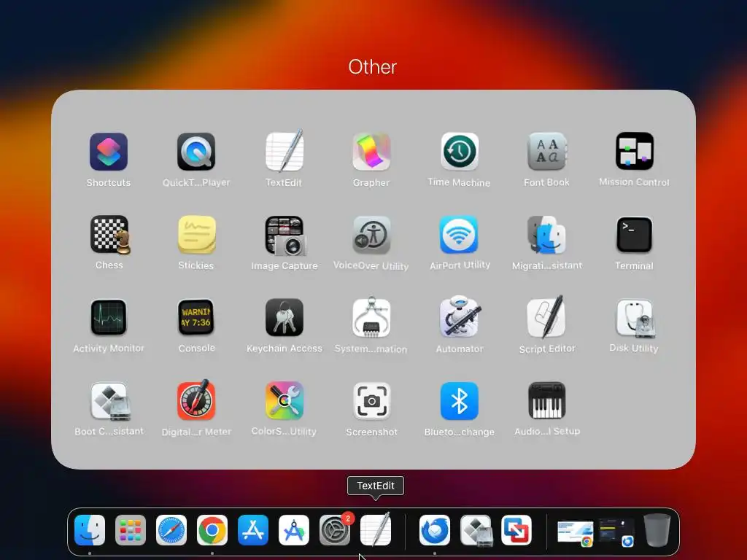Open Thunderbird from the Dock
This screenshot has width=747, height=560.
[x=435, y=530]
